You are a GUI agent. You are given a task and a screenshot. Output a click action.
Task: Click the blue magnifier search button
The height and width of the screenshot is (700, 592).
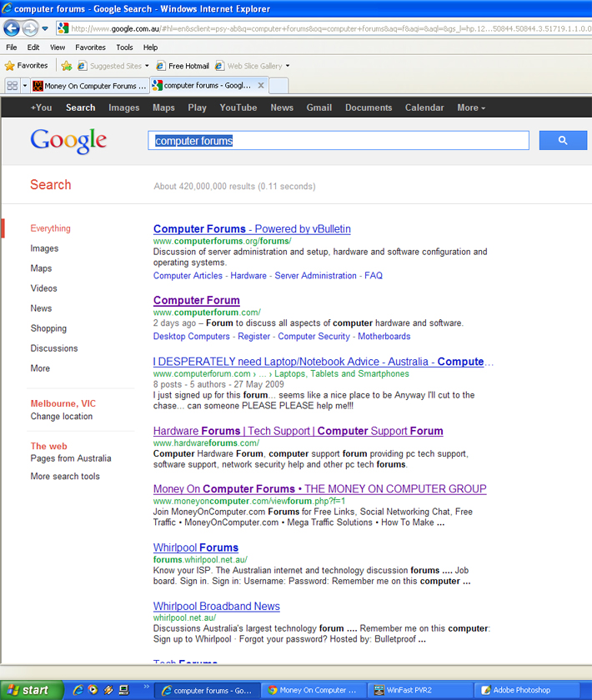point(563,141)
